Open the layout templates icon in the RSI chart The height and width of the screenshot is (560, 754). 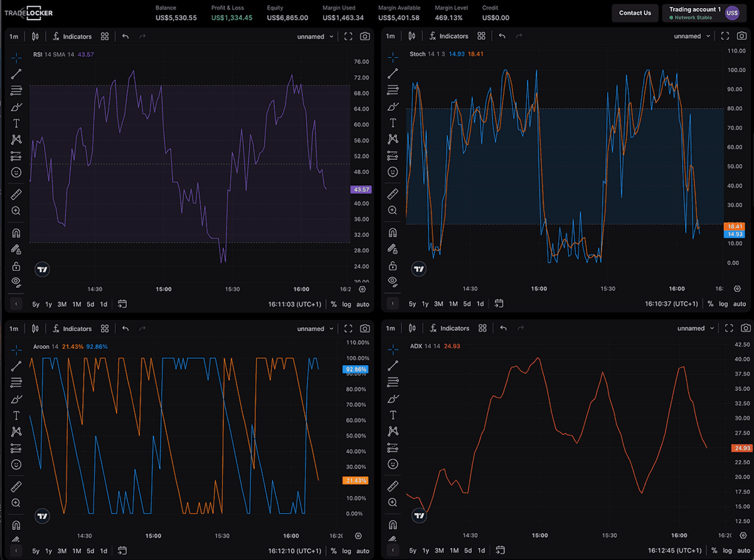click(105, 36)
